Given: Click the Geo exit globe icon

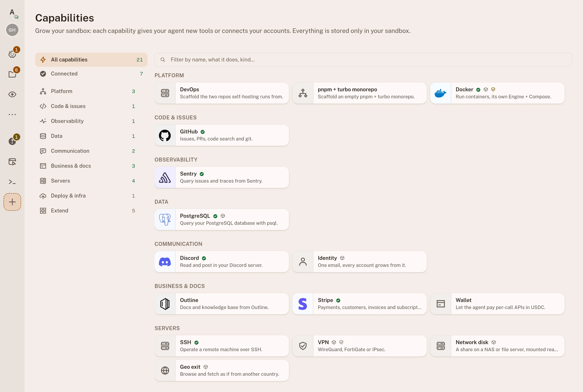Looking at the screenshot, I should (165, 370).
